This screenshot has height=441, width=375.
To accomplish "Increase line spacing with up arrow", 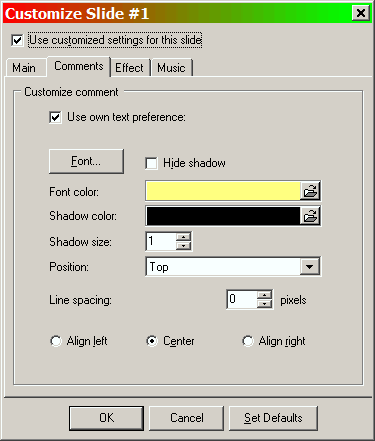I will (x=265, y=295).
